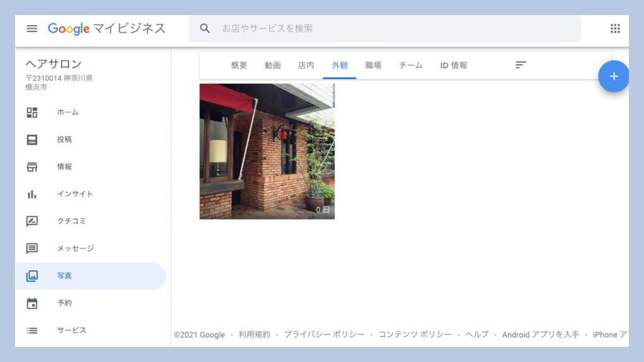This screenshot has height=362, width=644.
Task: Select the チーム tab
Action: coord(411,65)
